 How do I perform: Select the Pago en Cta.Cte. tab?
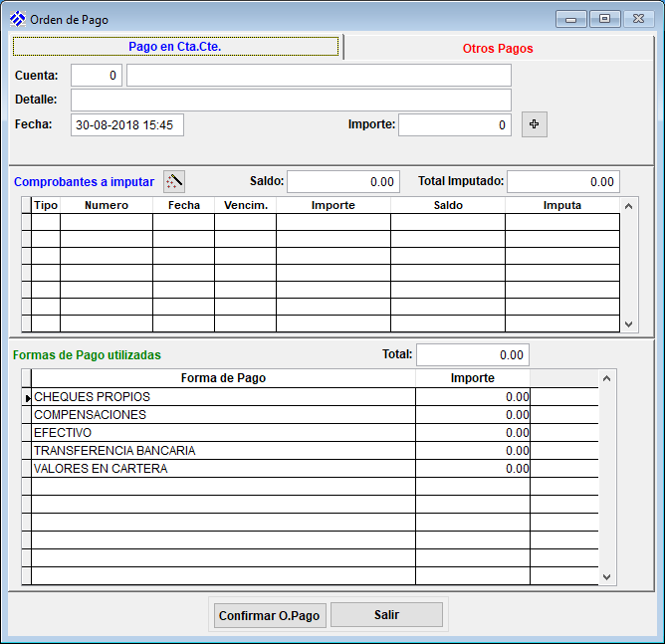pyautogui.click(x=175, y=47)
